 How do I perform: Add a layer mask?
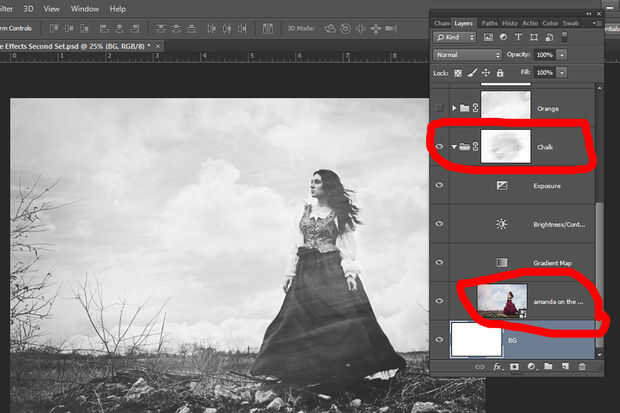tap(514, 367)
